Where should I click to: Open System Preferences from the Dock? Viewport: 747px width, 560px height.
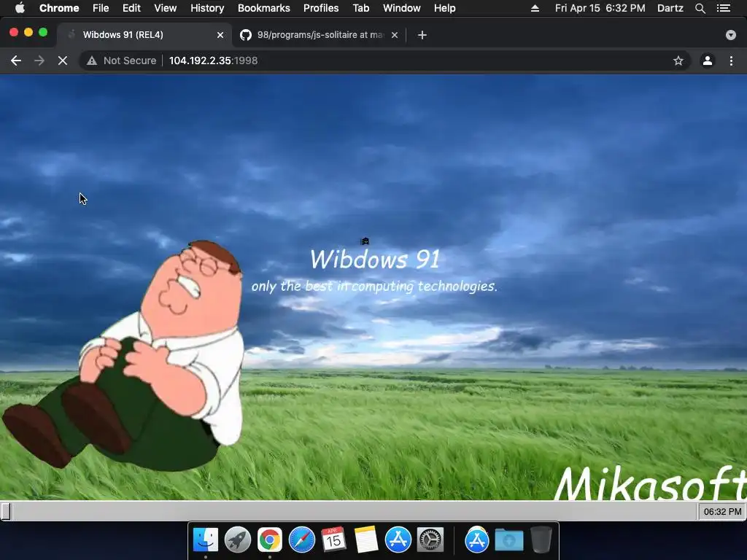[x=430, y=540]
